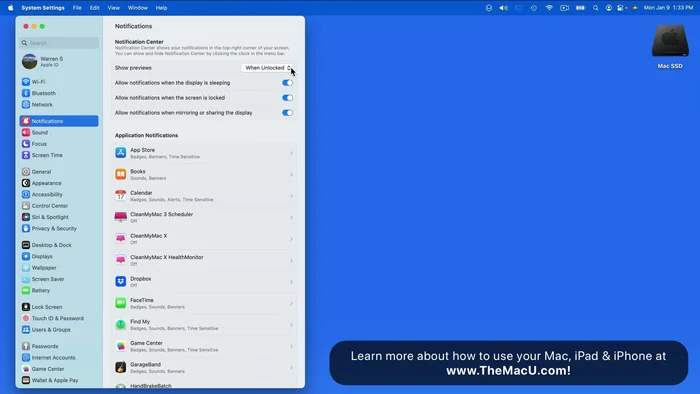Toggle notifications when mirroring or sharing display
This screenshot has height=394, width=700.
(288, 113)
